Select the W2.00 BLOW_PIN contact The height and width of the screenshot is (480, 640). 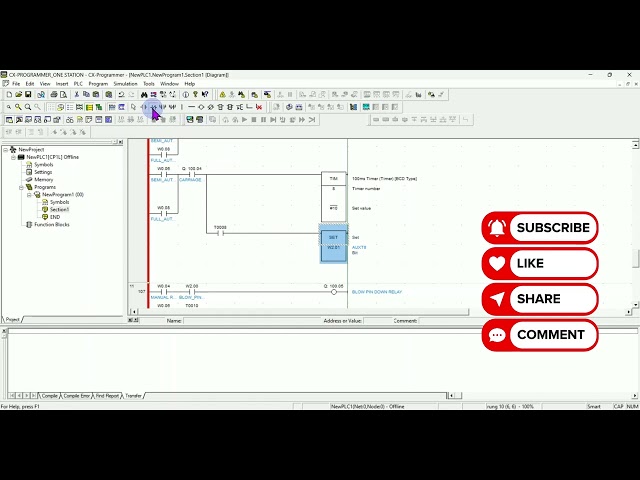click(192, 291)
